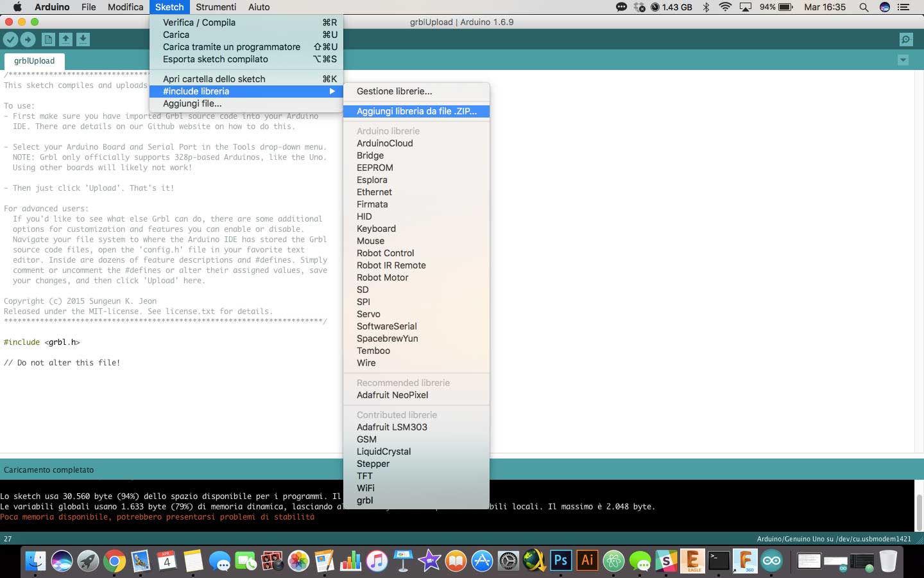The image size is (924, 578).
Task: Choose Carica in the Sketch menu
Action: [246, 35]
